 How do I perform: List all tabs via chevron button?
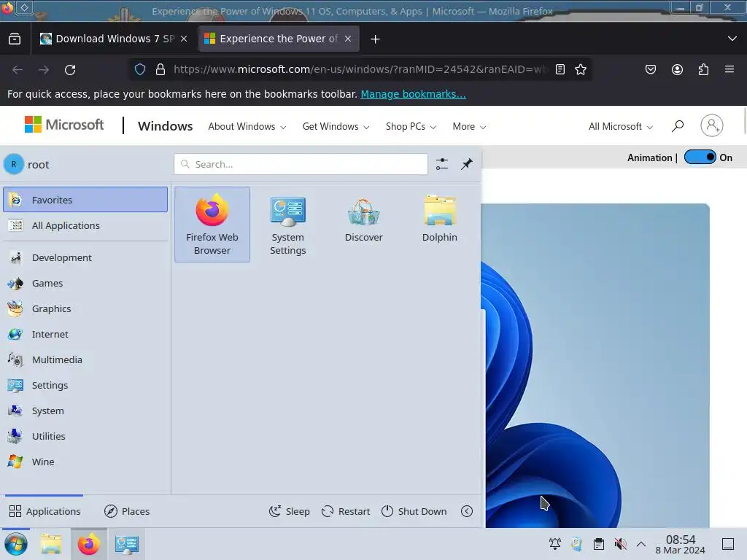pyautogui.click(x=732, y=39)
